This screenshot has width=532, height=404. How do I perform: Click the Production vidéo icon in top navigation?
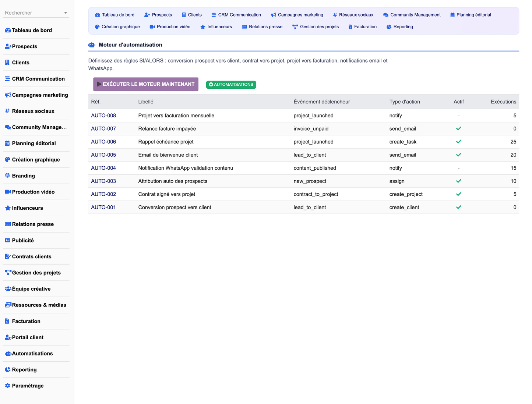tap(152, 26)
